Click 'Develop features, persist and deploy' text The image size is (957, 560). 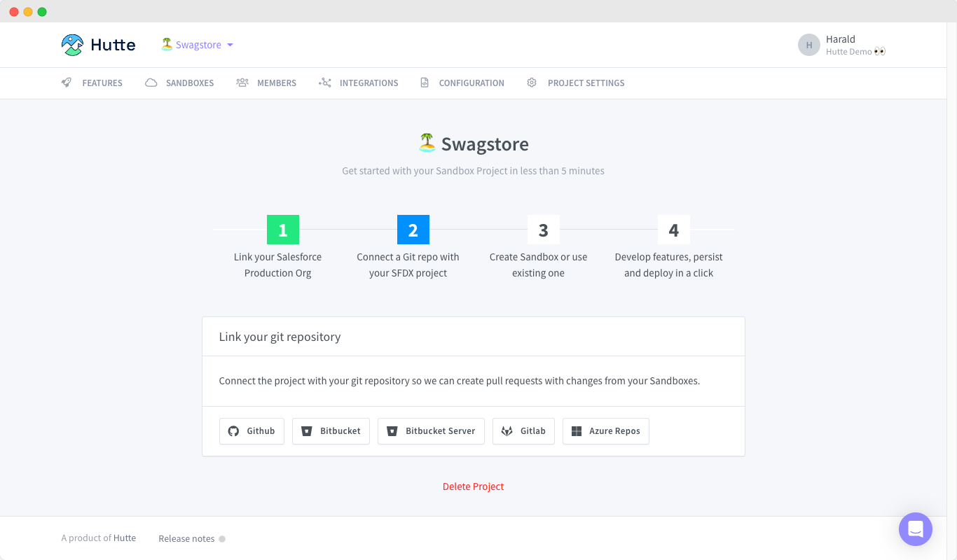point(669,265)
